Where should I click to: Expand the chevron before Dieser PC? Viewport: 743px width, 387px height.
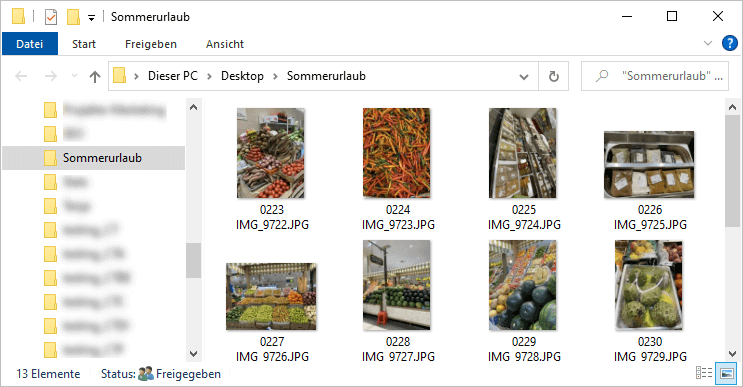pos(136,76)
